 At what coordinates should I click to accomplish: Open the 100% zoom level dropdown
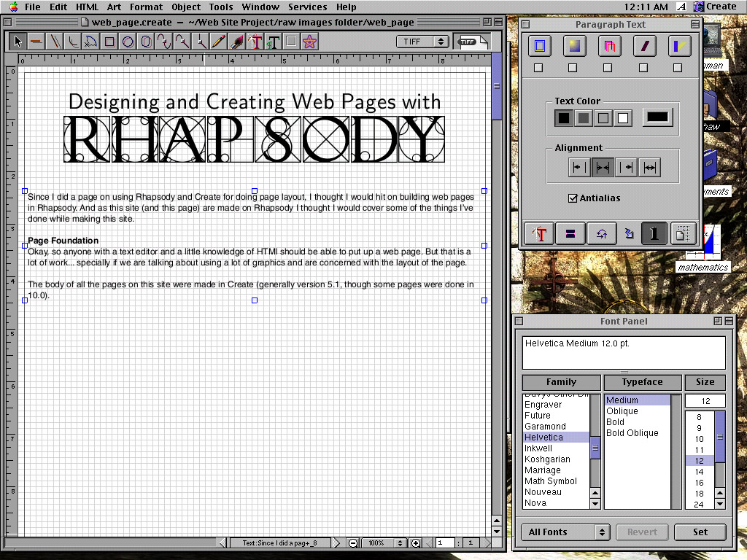click(384, 542)
